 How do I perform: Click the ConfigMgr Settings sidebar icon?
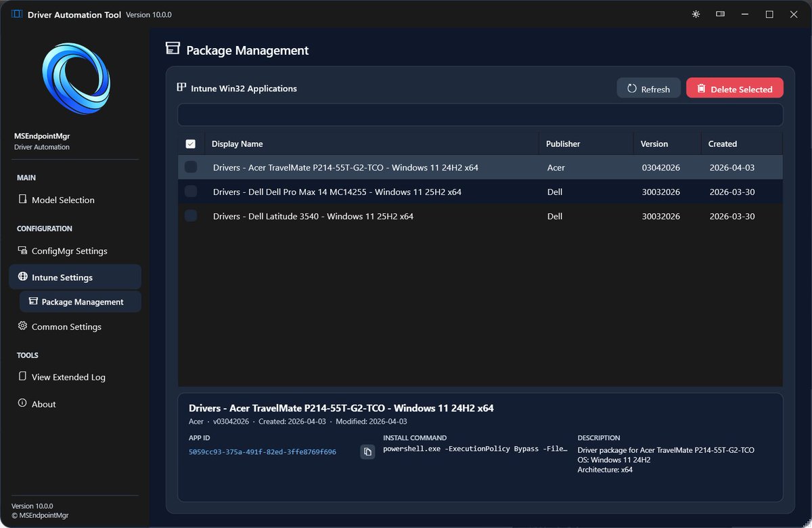tap(22, 250)
